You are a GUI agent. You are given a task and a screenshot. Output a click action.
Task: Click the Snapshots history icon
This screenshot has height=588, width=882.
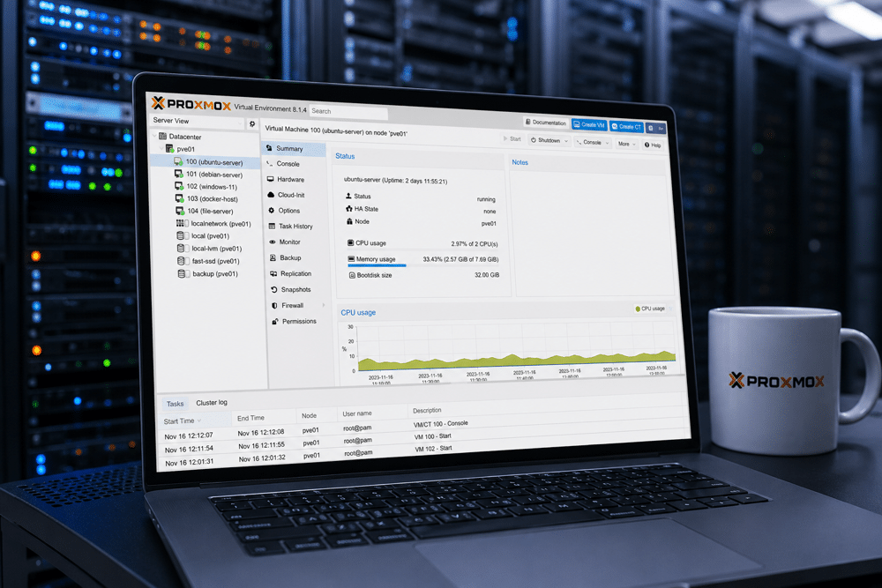[274, 289]
